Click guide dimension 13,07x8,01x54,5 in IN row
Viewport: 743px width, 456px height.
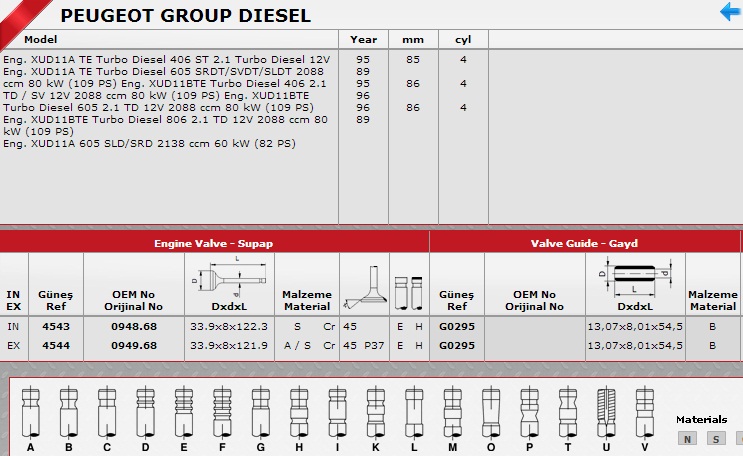point(635,327)
